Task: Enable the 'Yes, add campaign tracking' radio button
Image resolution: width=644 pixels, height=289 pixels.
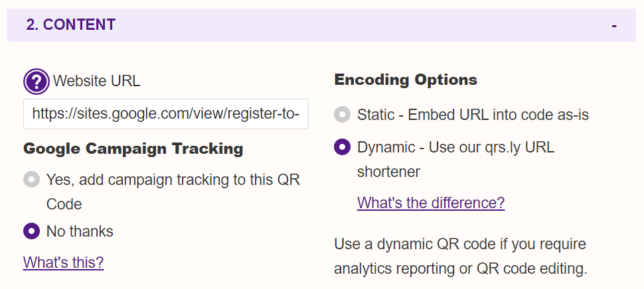Action: coord(32,180)
